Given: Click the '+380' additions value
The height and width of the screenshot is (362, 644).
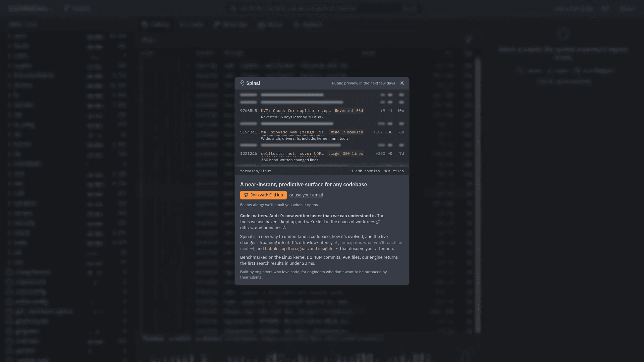Looking at the screenshot, I should [380, 154].
